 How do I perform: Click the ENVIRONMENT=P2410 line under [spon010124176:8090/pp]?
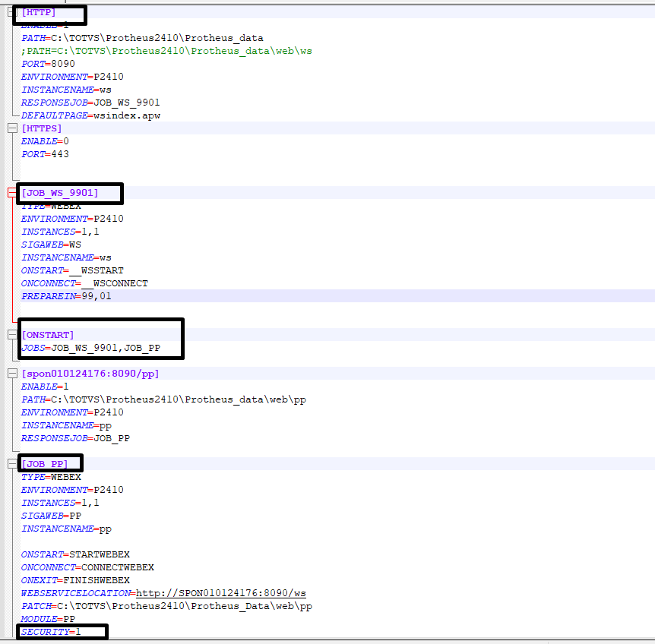[72, 412]
